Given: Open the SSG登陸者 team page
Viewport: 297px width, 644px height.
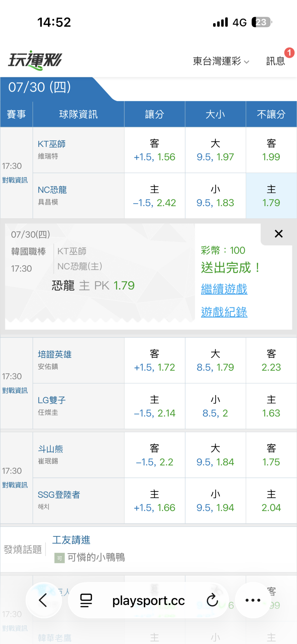Looking at the screenshot, I should point(59,495).
